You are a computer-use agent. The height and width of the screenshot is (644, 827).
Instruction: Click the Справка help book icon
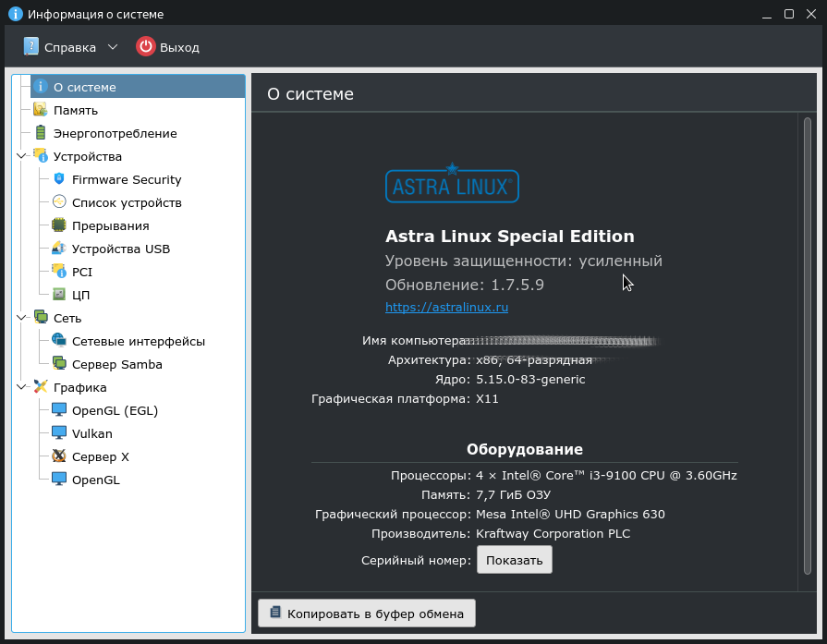pos(31,46)
